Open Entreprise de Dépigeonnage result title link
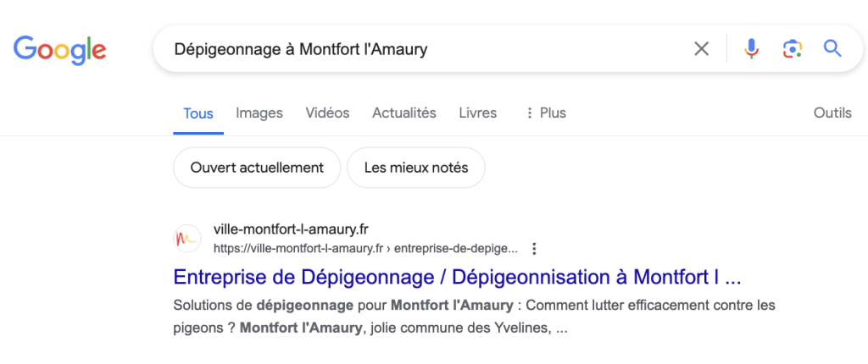This screenshot has height=364, width=868. click(x=457, y=277)
